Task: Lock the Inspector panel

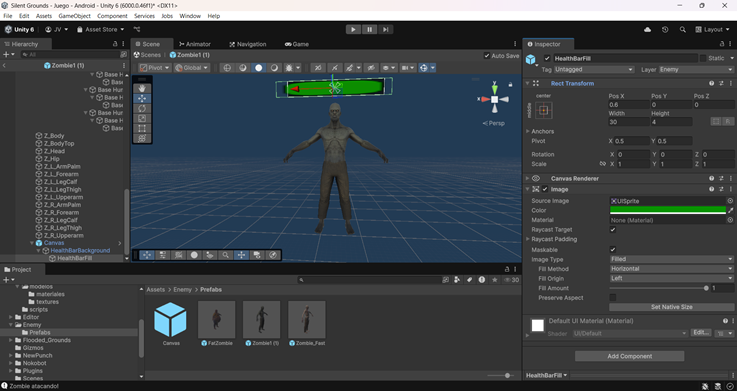Action: (x=721, y=44)
